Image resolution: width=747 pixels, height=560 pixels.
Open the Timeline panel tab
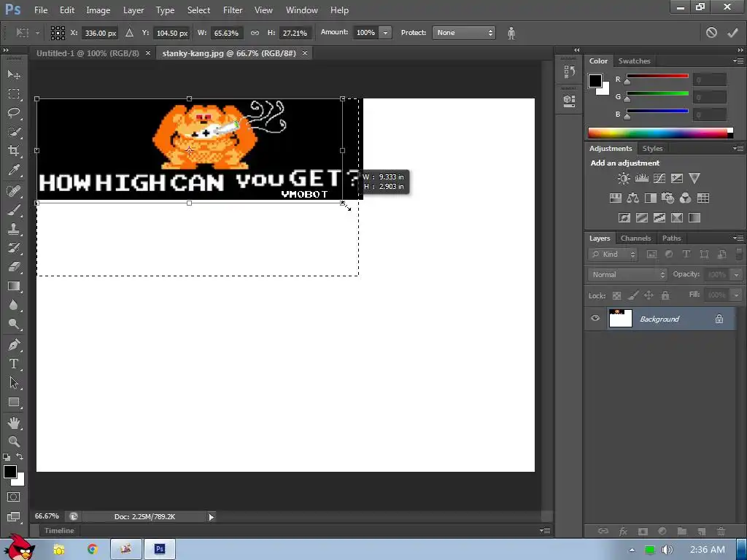click(x=59, y=531)
